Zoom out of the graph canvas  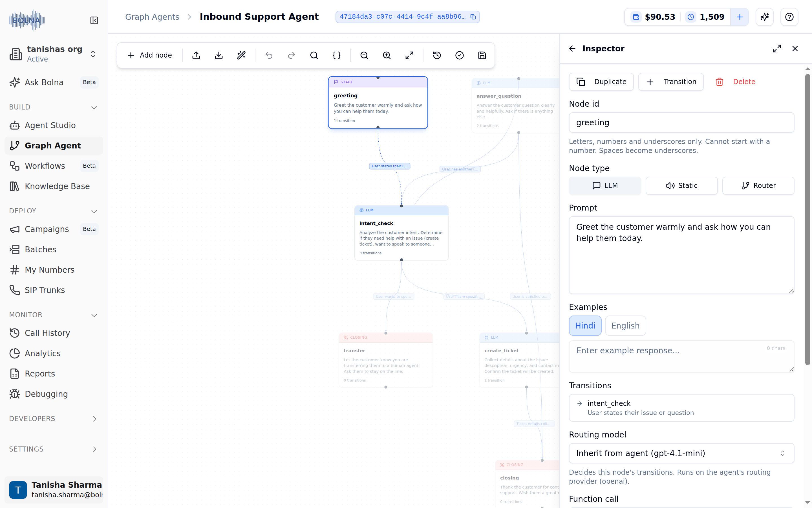point(364,55)
